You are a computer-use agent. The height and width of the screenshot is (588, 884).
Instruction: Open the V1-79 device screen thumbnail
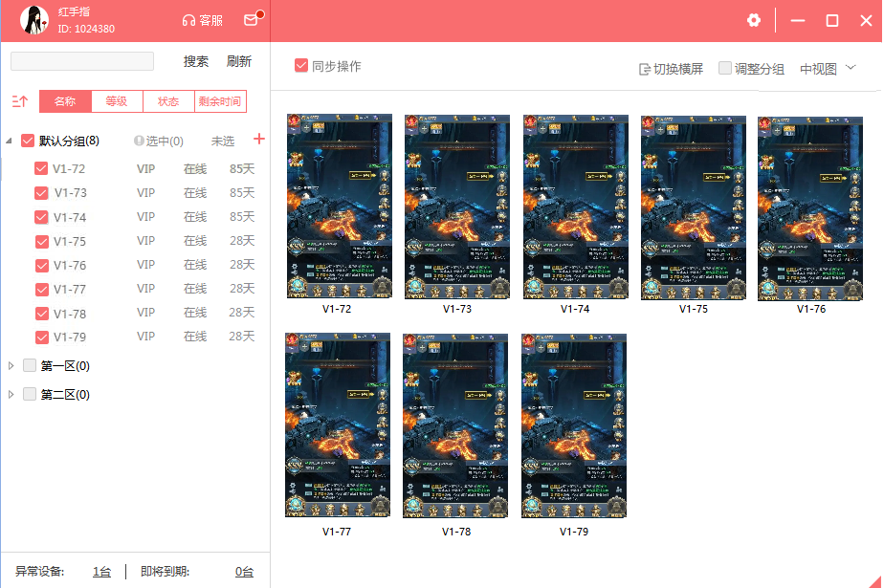pyautogui.click(x=574, y=425)
